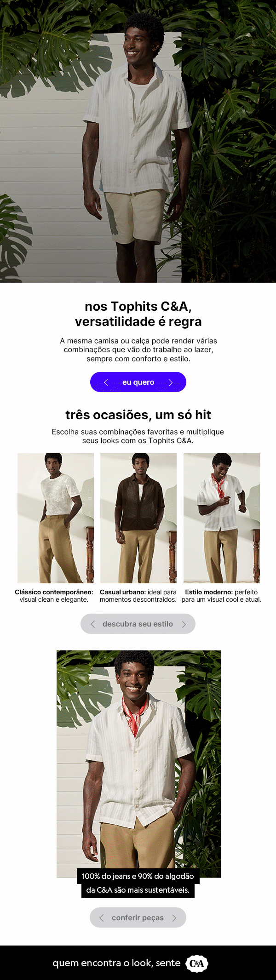Screen dimensions: 276x980
Task: Click the sustainability text '100% do jeans' banner
Action: (x=138, y=883)
